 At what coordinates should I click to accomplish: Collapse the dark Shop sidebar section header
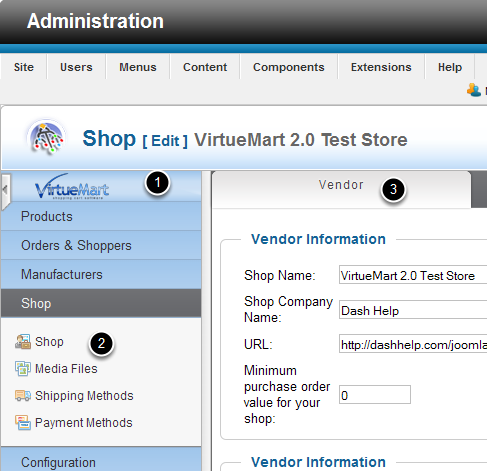coord(101,303)
